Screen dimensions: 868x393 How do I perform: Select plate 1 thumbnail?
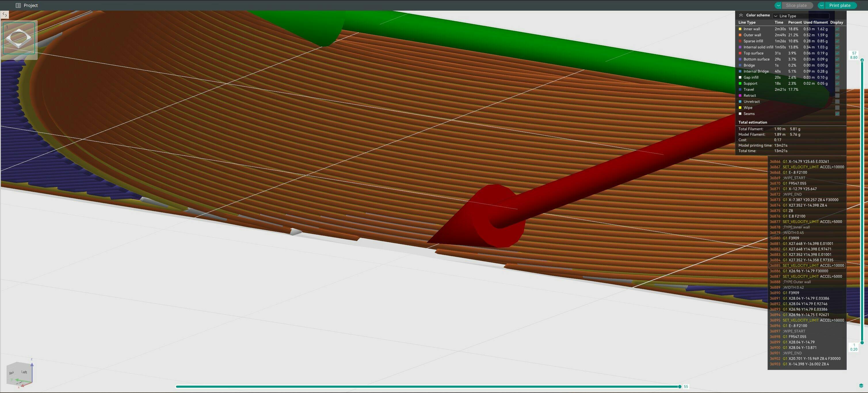point(19,38)
